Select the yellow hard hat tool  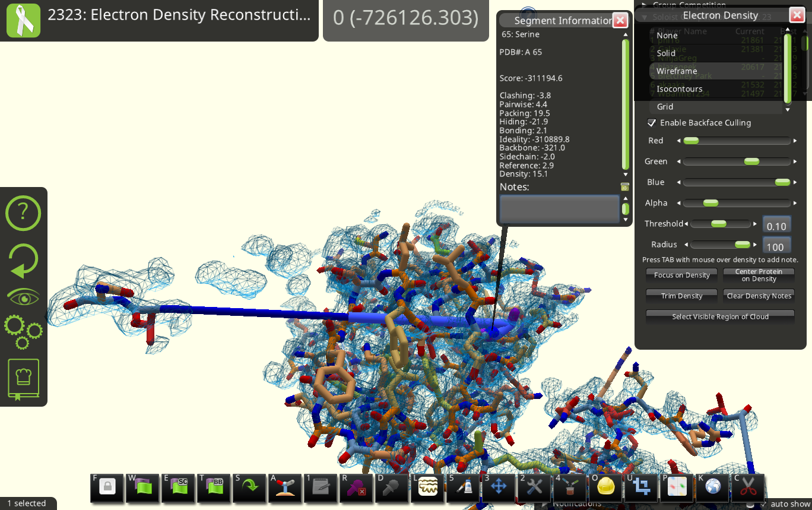[605, 487]
